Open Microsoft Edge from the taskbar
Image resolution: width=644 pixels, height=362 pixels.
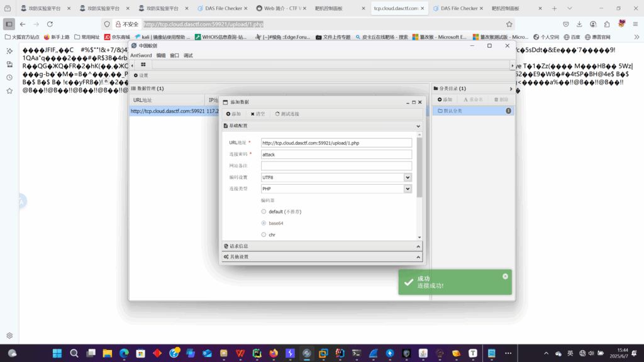pos(124,353)
